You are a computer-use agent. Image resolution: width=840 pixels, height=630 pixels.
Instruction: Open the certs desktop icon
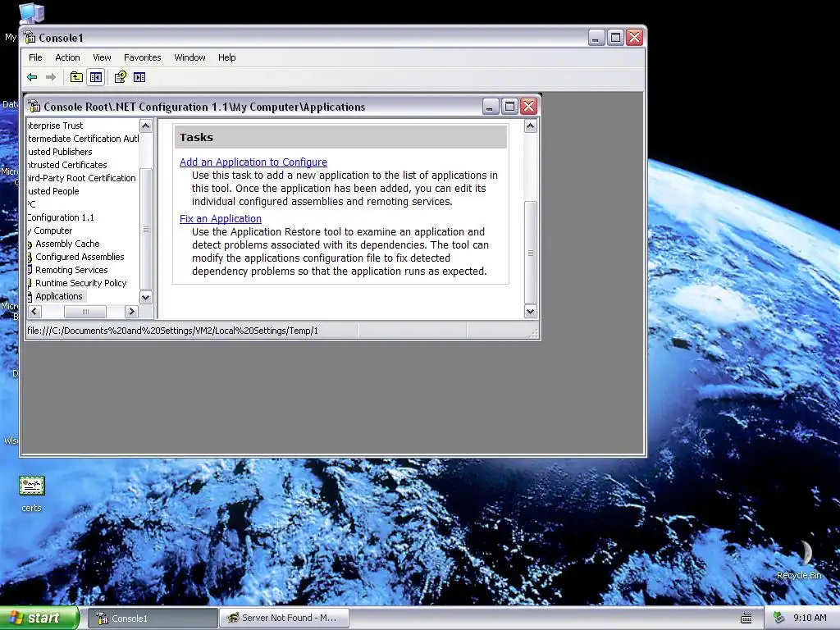32,494
